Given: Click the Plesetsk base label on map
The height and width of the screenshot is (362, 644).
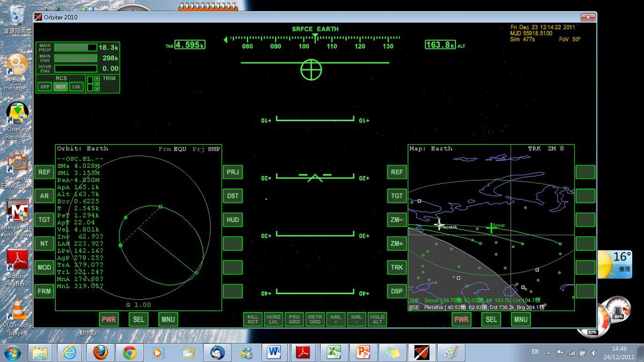Looking at the screenshot, I should pos(449,227).
